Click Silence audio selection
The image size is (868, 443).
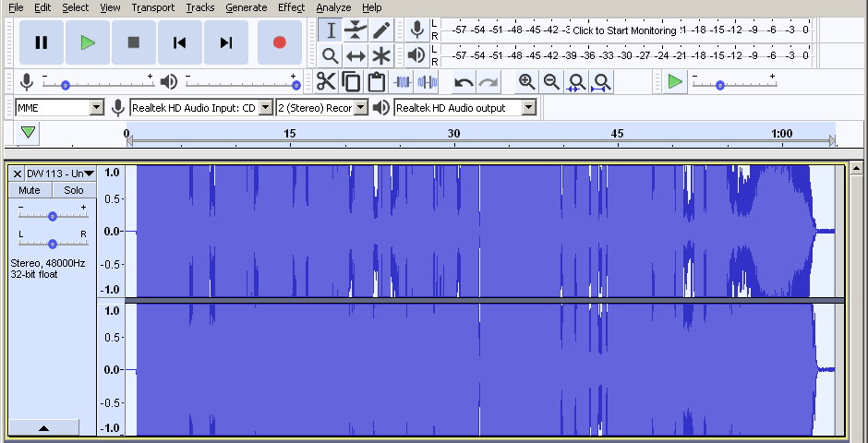(428, 82)
